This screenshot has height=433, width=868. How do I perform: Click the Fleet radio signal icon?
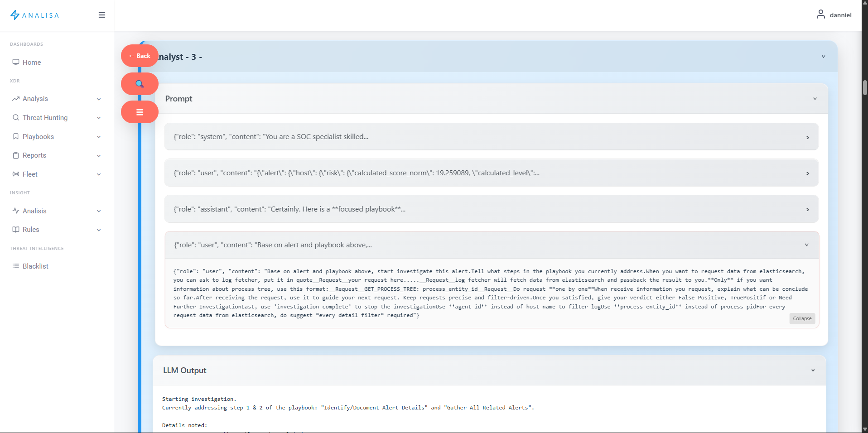click(x=16, y=174)
